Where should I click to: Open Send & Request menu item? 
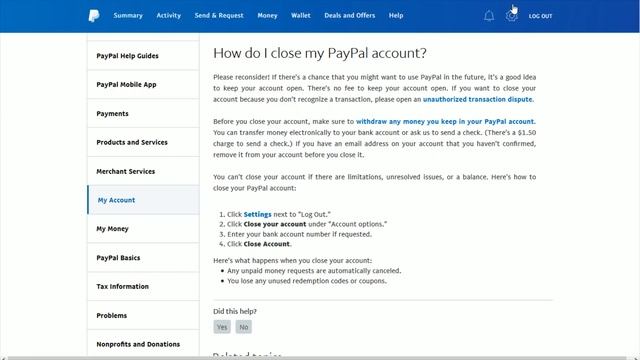[x=219, y=16]
